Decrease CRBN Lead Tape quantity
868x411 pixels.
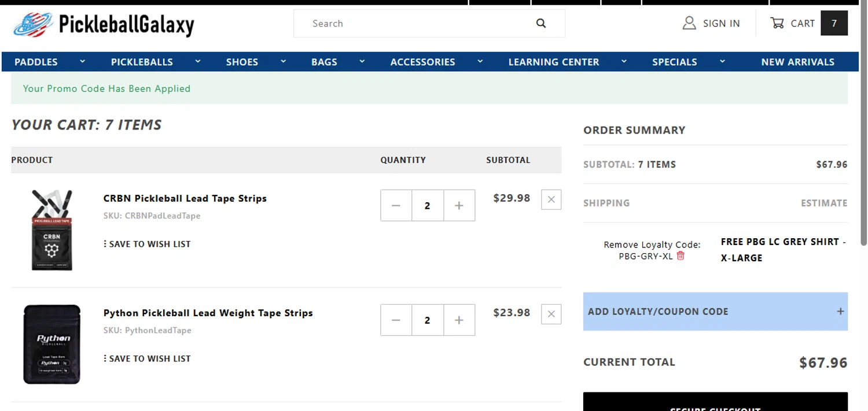tap(396, 205)
